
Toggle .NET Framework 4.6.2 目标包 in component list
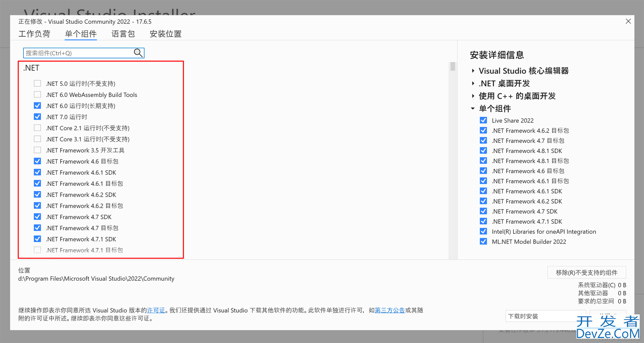38,206
